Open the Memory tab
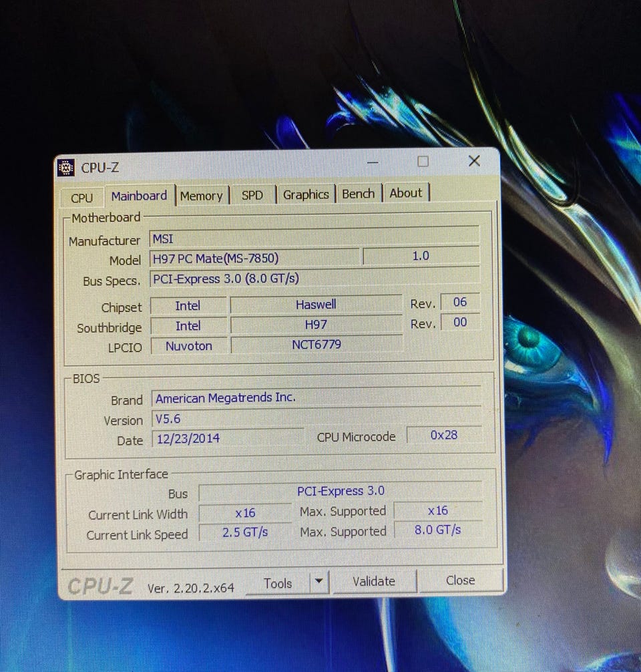641x672 pixels. pos(202,196)
